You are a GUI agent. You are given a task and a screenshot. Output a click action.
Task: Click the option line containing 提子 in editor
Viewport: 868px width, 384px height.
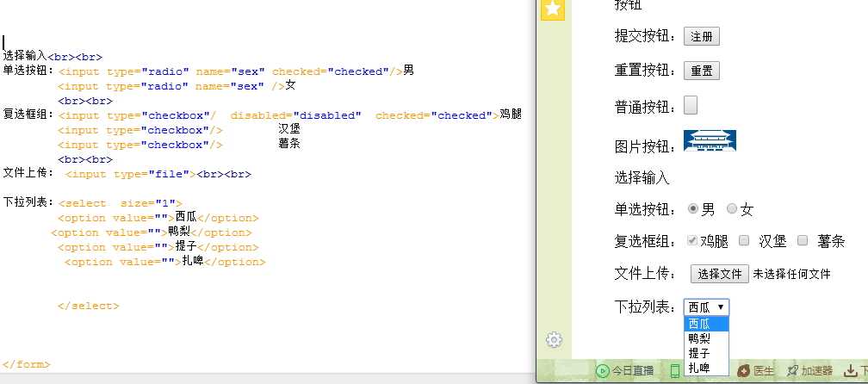(158, 247)
